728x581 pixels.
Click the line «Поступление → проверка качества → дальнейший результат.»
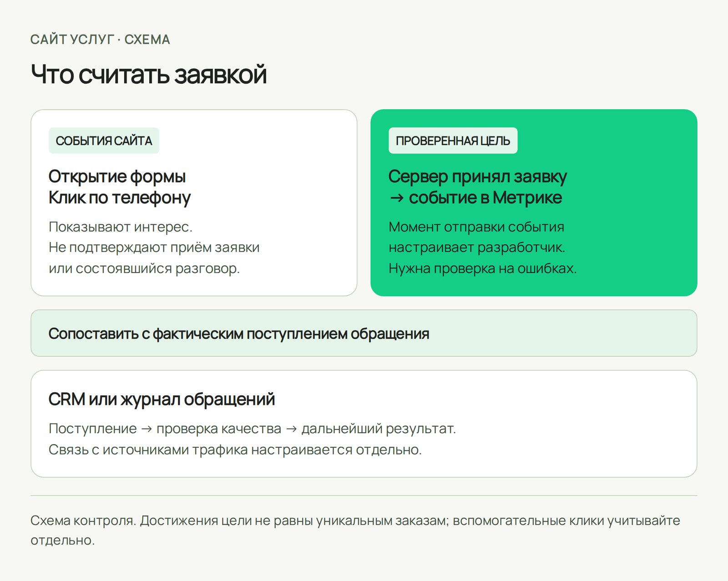[x=252, y=429]
